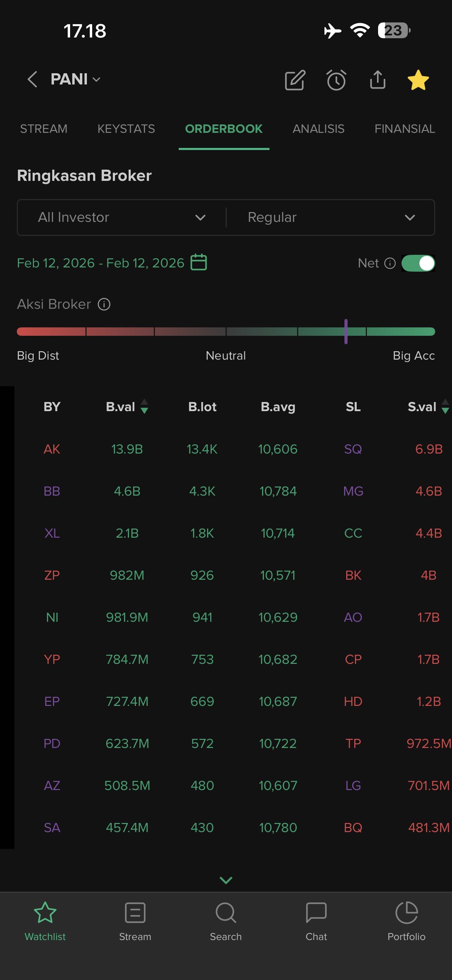Toggle the Net switch off
Viewport: 452px width, 980px height.
[418, 263]
